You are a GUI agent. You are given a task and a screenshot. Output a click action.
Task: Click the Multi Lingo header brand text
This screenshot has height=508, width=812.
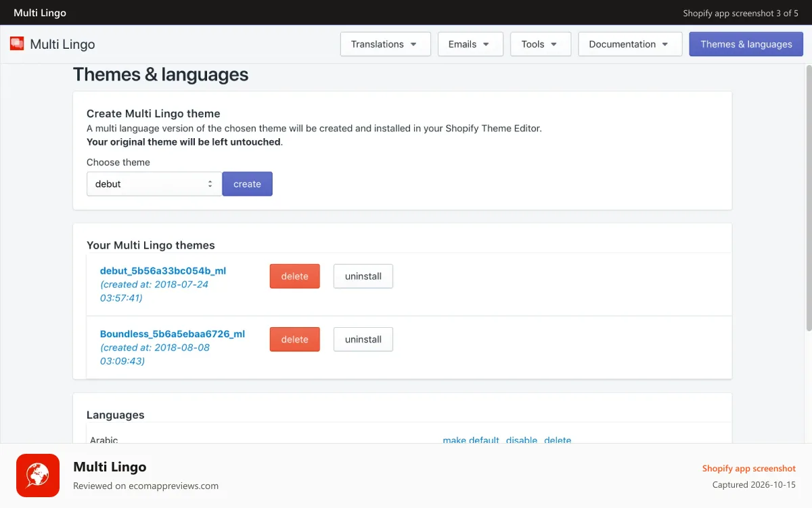coord(62,44)
